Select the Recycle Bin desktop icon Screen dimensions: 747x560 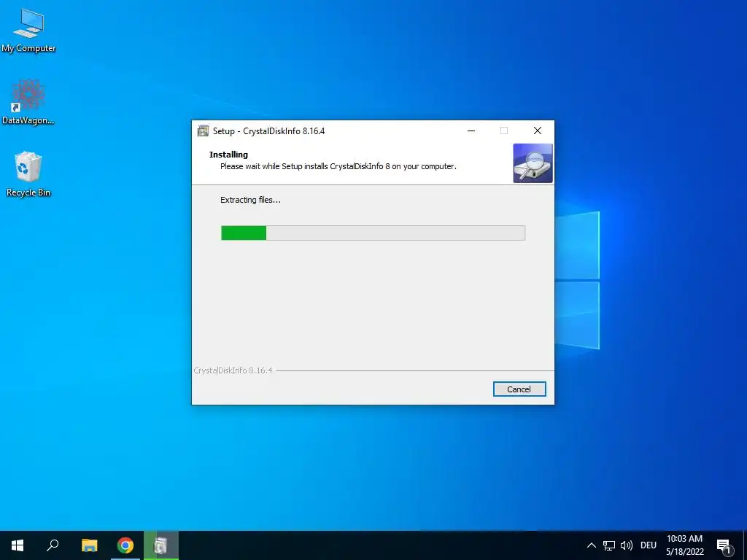(x=28, y=174)
